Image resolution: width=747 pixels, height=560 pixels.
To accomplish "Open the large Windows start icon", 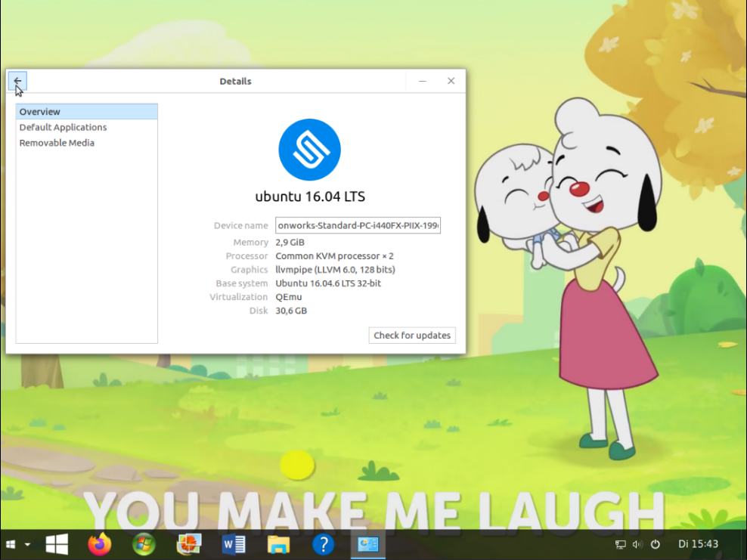I will click(x=57, y=544).
